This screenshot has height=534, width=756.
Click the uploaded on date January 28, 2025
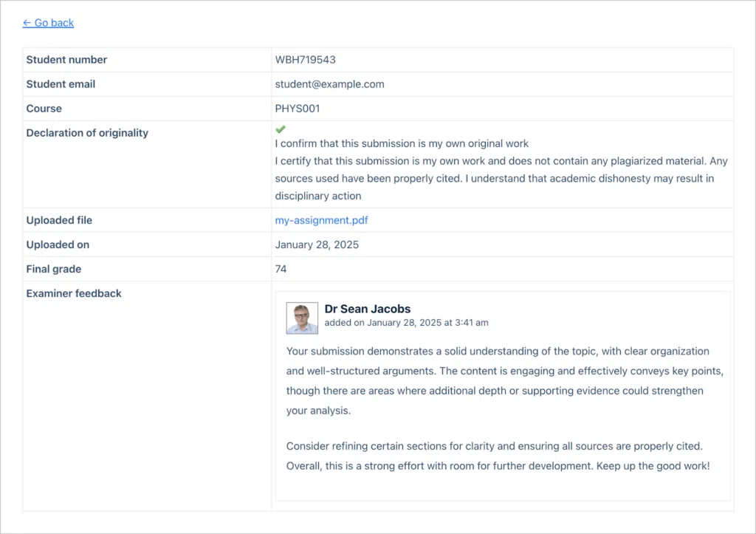tap(317, 244)
